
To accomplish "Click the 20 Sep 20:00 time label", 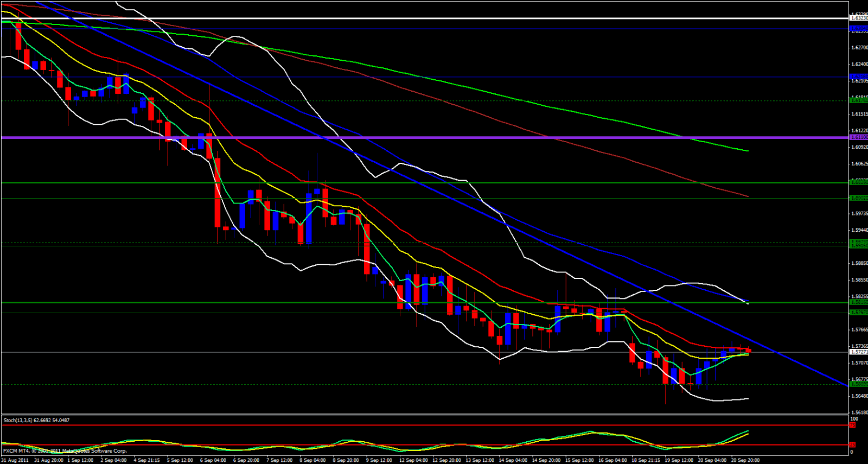I will point(745,460).
